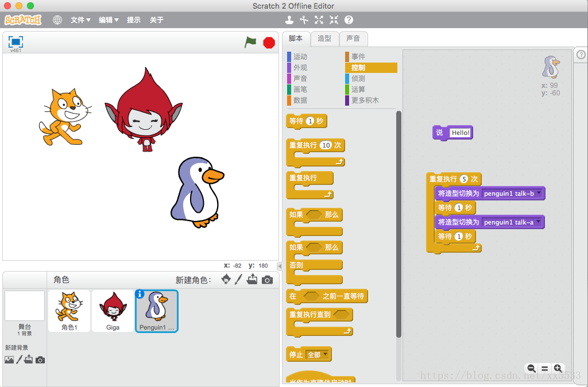Screen dimensions: 588x387
Task: Open the 关于 menu
Action: (157, 20)
